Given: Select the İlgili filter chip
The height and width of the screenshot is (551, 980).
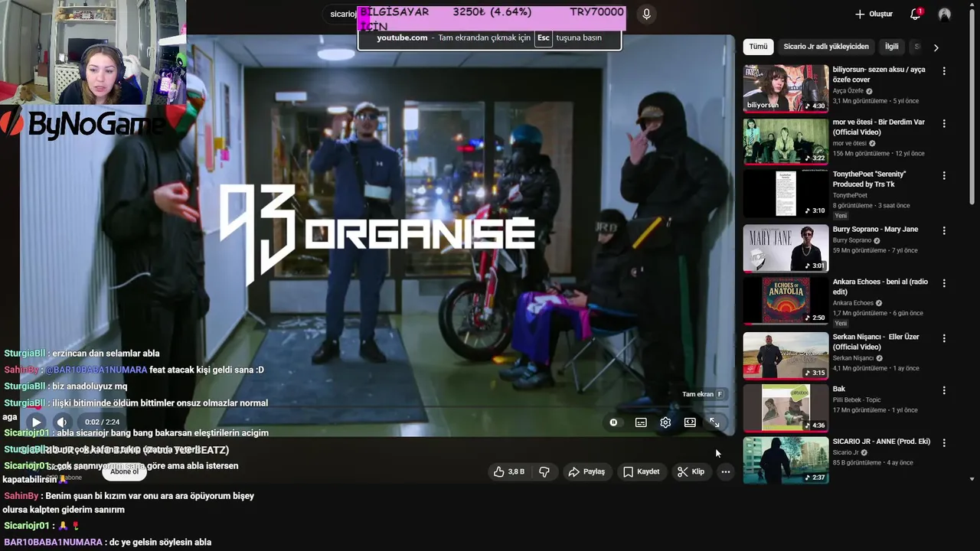Looking at the screenshot, I should (892, 47).
